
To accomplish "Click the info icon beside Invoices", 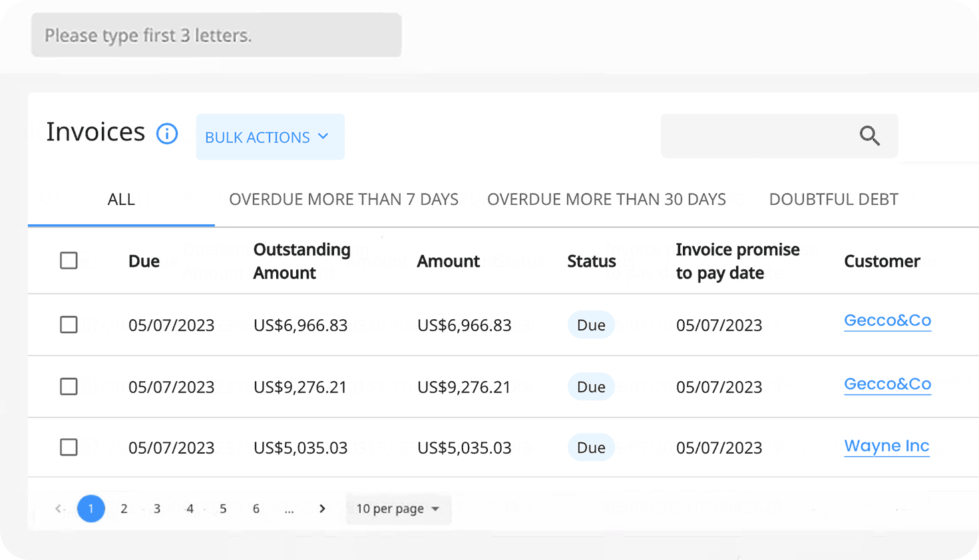I will 167,134.
